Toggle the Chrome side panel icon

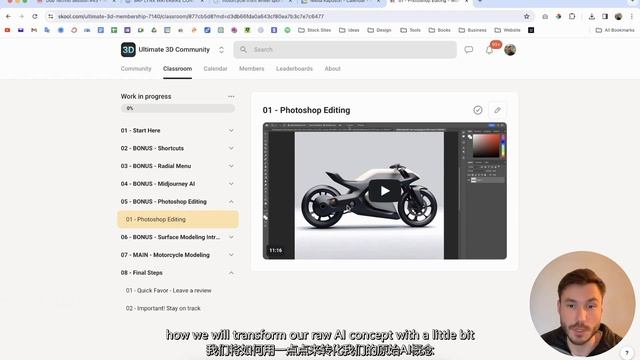point(605,16)
